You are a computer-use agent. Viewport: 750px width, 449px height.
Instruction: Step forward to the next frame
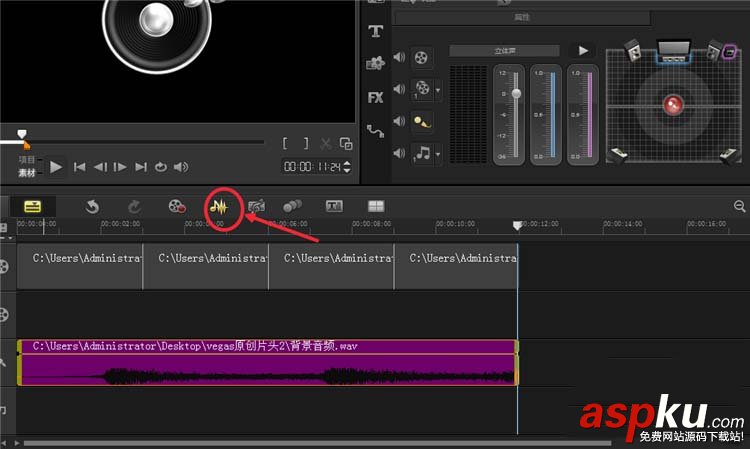pyautogui.click(x=120, y=167)
